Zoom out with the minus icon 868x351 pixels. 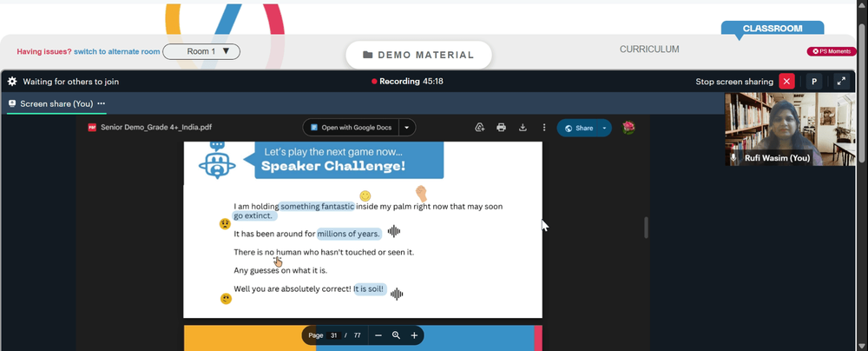point(378,335)
